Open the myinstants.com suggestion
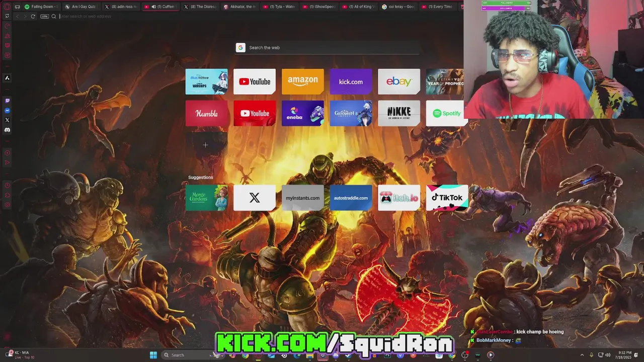The height and width of the screenshot is (362, 644). pyautogui.click(x=303, y=198)
